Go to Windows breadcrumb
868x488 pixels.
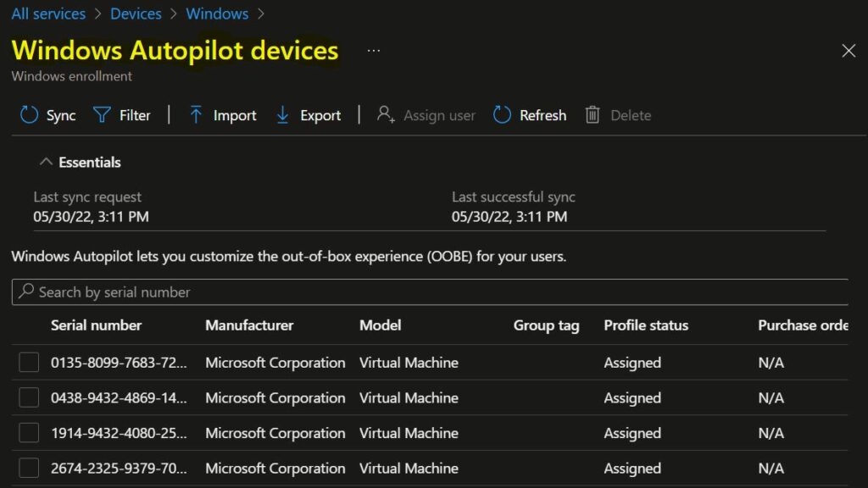click(217, 14)
